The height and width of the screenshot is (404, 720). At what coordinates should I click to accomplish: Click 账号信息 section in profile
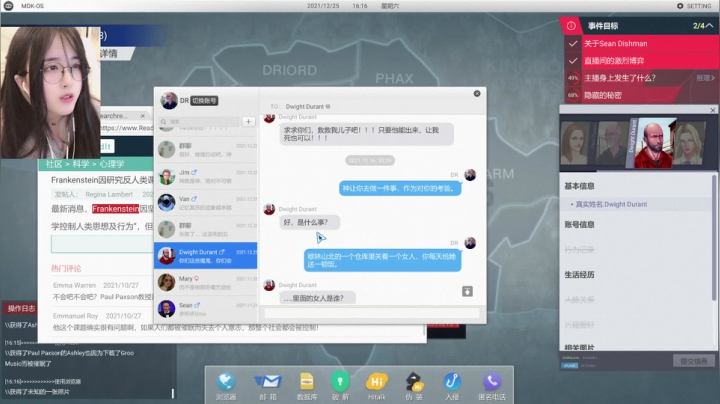click(x=579, y=224)
